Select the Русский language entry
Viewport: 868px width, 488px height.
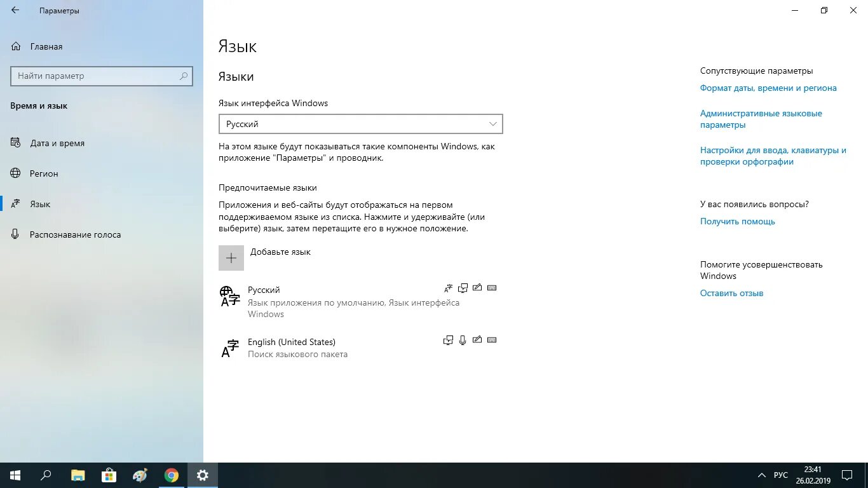point(360,302)
